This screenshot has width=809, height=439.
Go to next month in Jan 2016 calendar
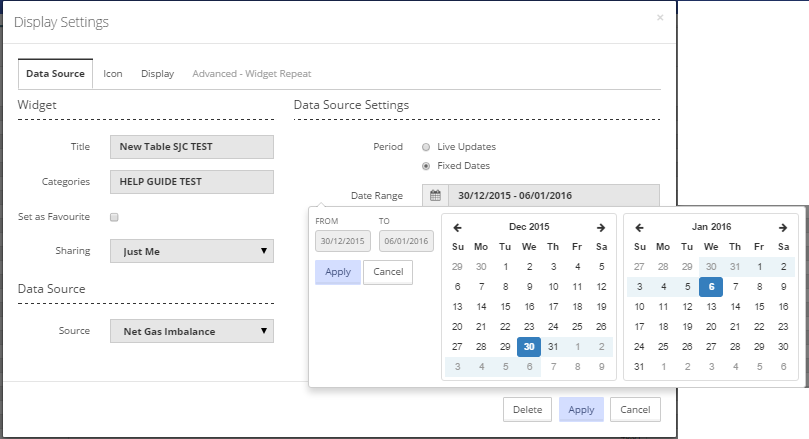coord(783,227)
